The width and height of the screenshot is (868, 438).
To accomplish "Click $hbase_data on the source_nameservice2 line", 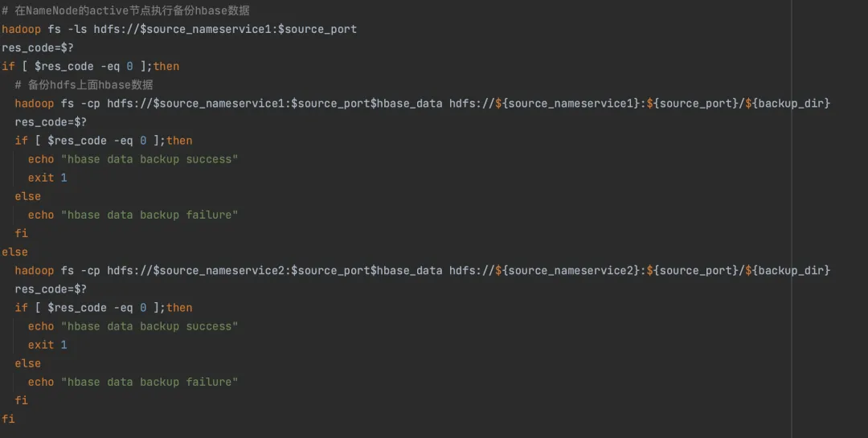I will tap(407, 270).
